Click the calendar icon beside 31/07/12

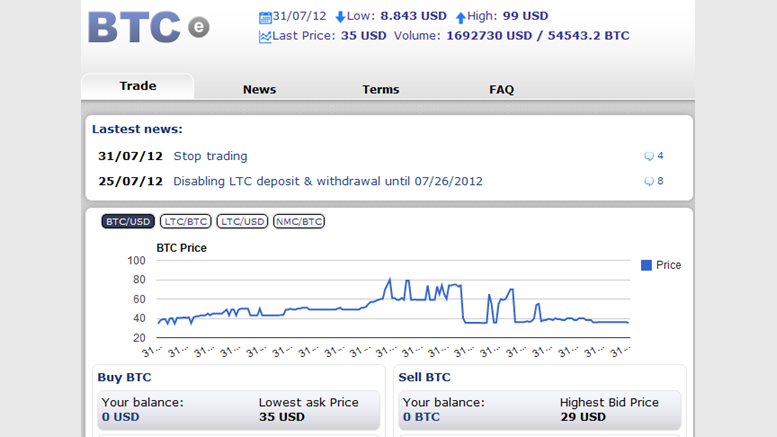pyautogui.click(x=265, y=17)
